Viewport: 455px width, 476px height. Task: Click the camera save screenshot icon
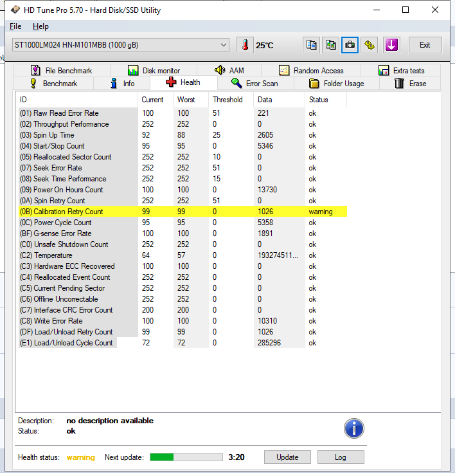tap(350, 45)
